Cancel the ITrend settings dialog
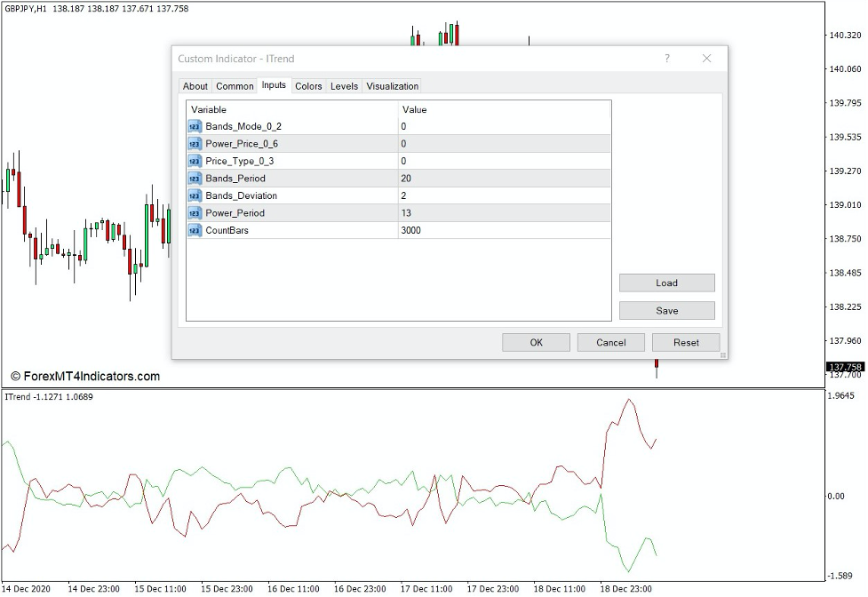This screenshot has width=868, height=597. [x=610, y=342]
